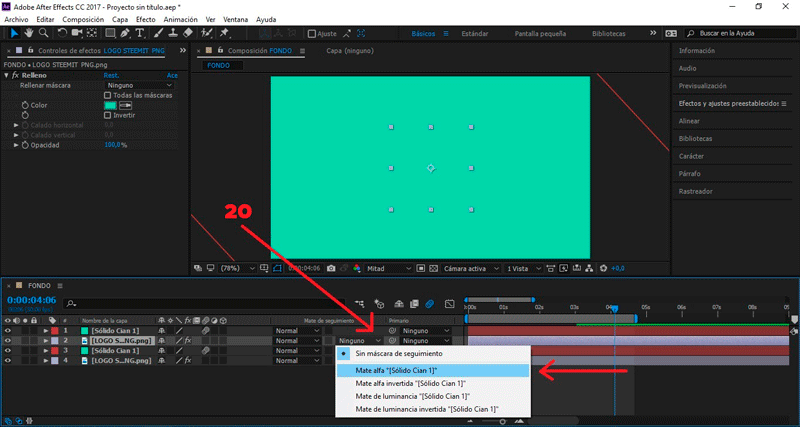
Task: Select the Brush tool
Action: (157, 33)
